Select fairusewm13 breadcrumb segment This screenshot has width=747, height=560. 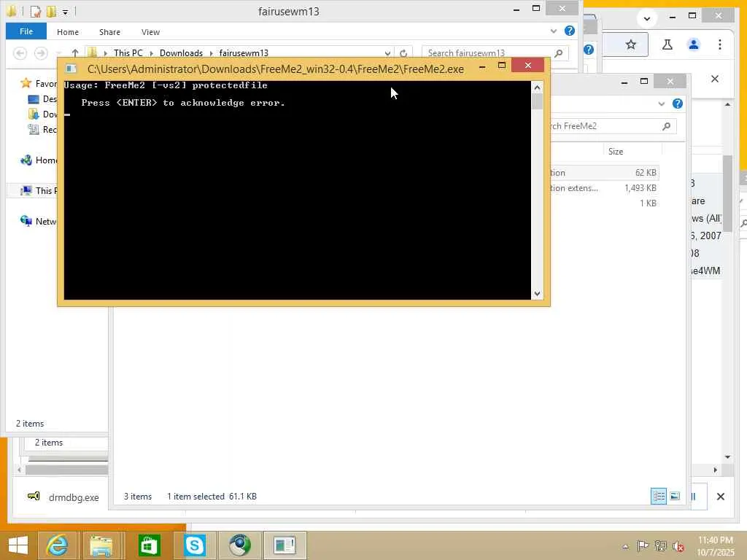click(244, 52)
